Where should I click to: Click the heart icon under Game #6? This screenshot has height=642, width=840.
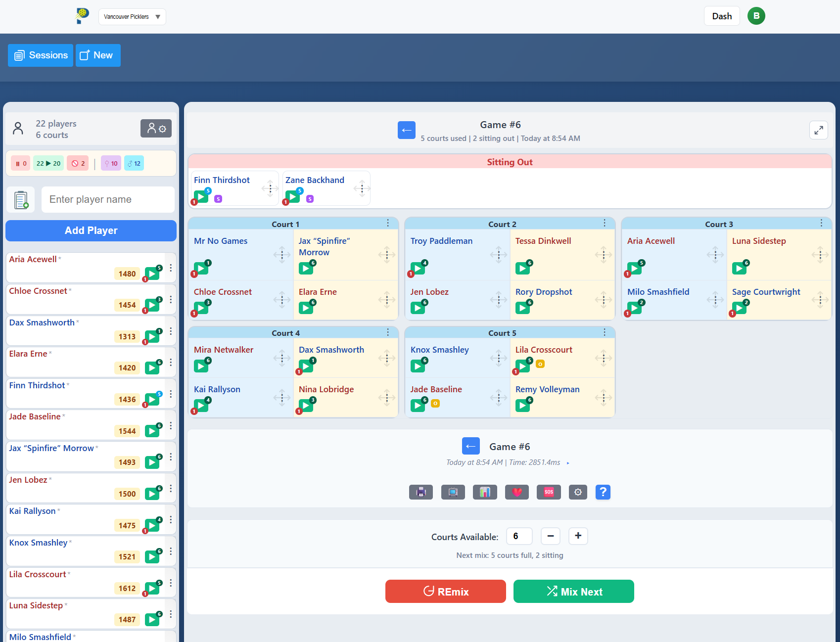(x=516, y=492)
